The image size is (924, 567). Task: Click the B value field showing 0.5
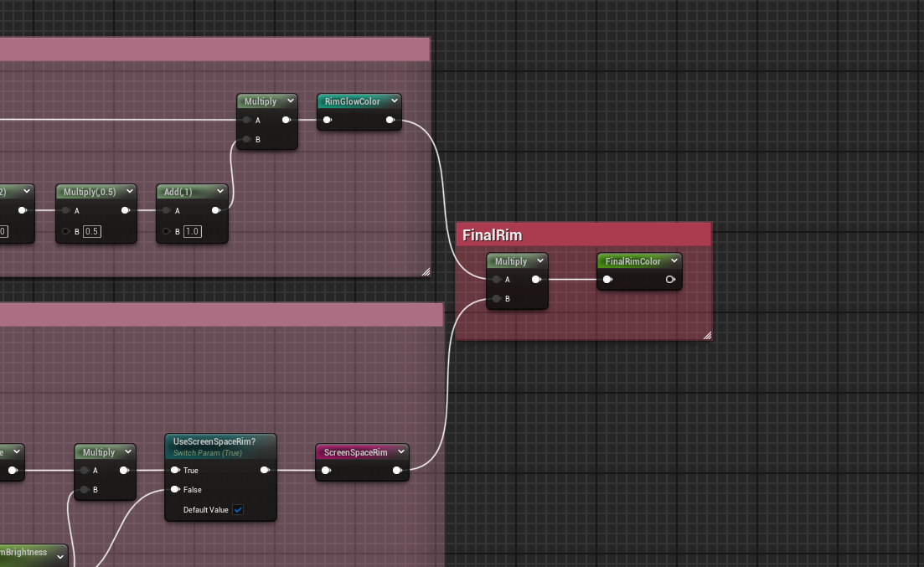pos(92,231)
